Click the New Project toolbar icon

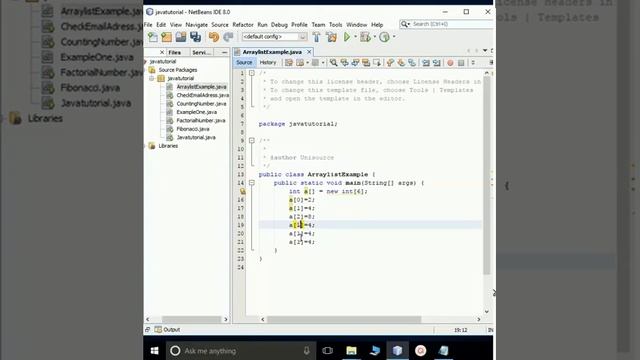167,37
